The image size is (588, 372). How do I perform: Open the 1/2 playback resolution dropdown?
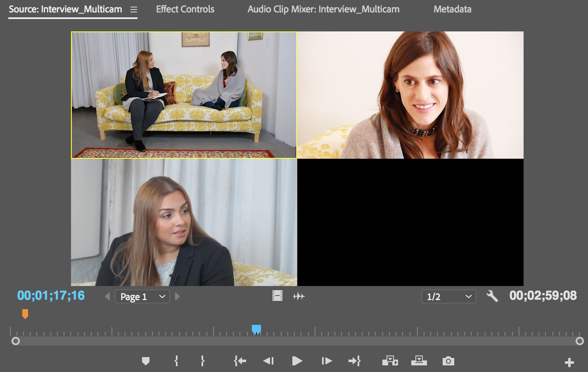[x=448, y=297]
